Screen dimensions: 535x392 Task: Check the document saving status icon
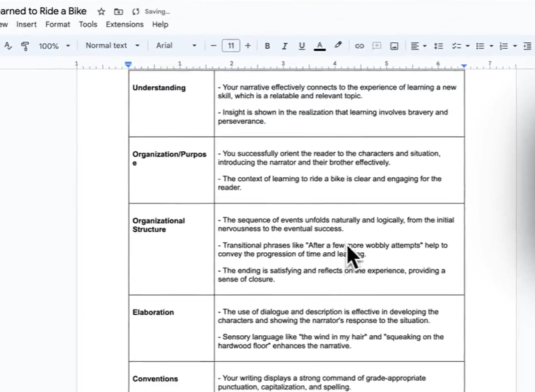point(136,12)
